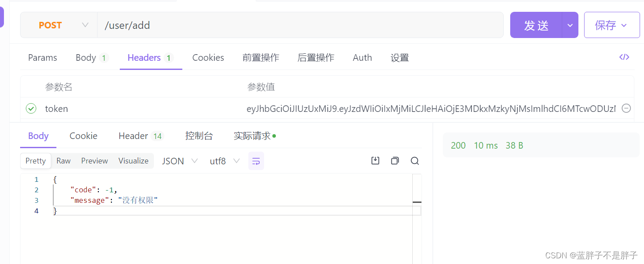This screenshot has width=644, height=264.
Task: Remove the token header row
Action: (x=626, y=108)
